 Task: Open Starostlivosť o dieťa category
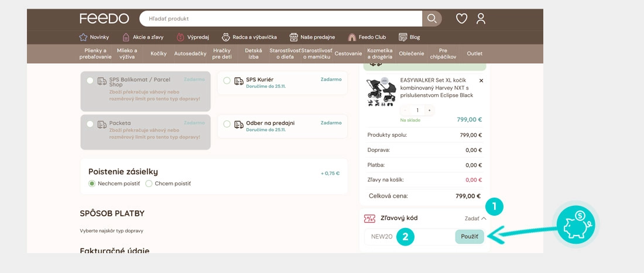(x=285, y=54)
